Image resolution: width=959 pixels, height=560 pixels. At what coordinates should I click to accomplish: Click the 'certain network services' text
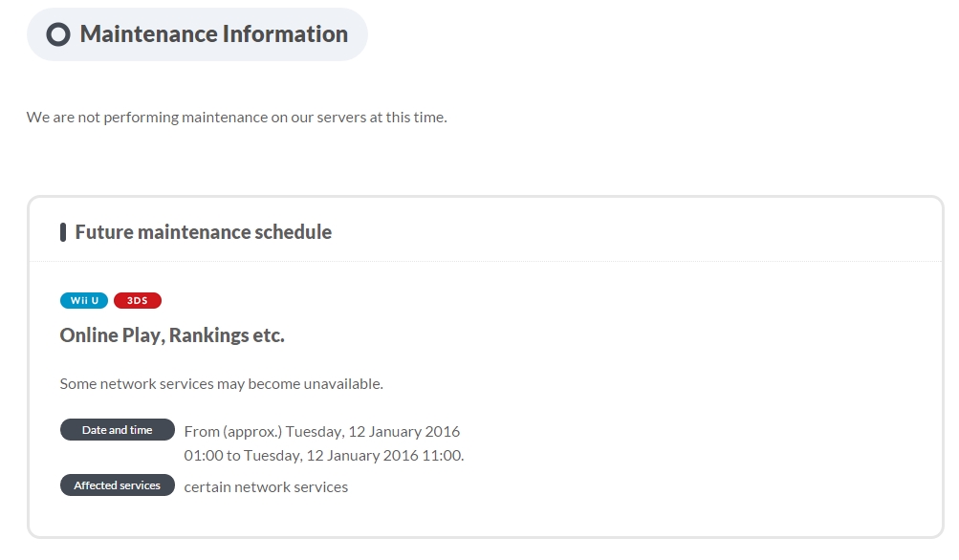[266, 487]
